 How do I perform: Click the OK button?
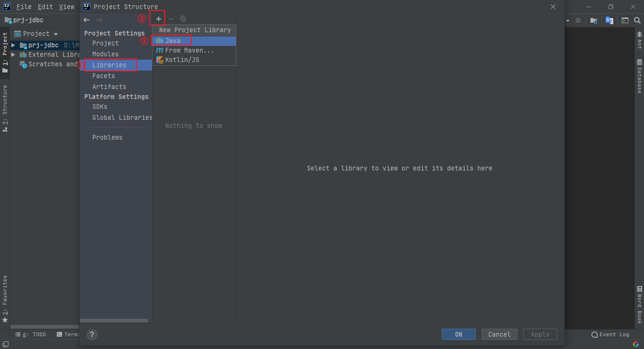459,334
